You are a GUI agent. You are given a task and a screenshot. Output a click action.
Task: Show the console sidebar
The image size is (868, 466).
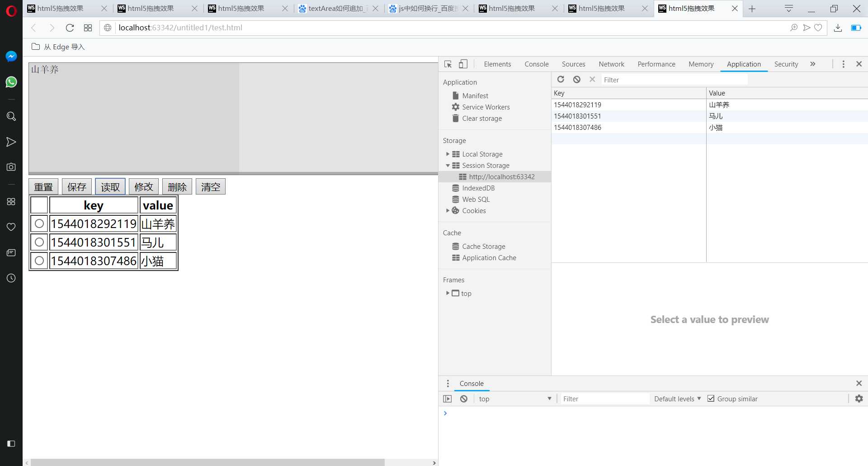click(448, 399)
